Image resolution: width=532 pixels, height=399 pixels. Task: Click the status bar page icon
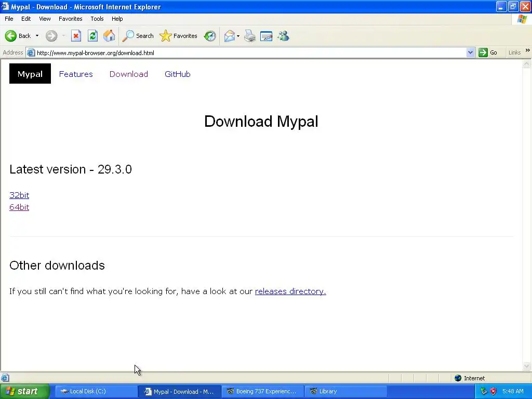coord(5,378)
